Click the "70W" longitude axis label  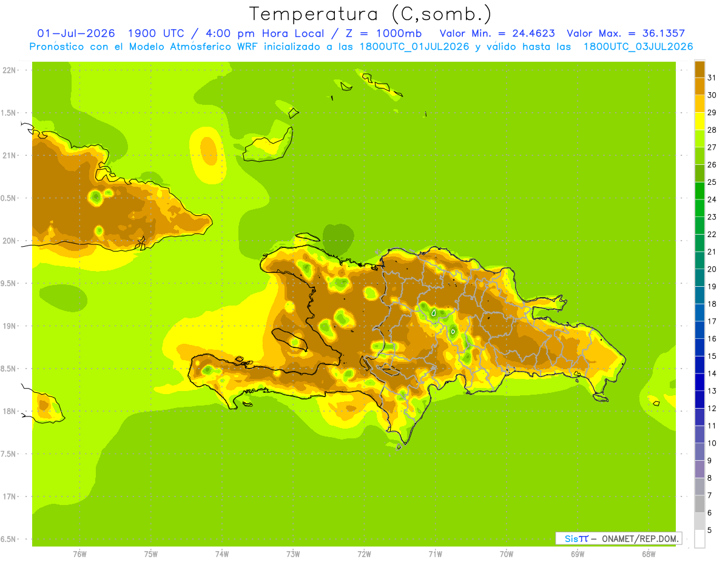[507, 554]
